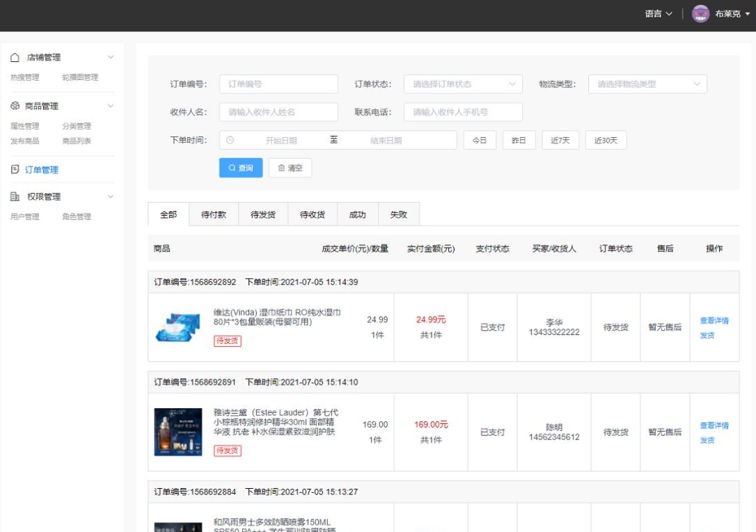This screenshot has height=532, width=756.
Task: Click buyer 陈明 14562345612
Action: 554,432
